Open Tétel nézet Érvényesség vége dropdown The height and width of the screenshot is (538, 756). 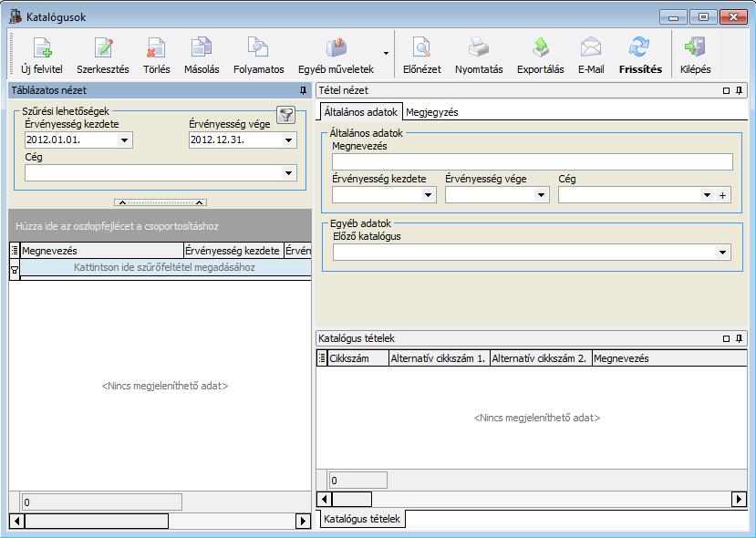tap(541, 195)
